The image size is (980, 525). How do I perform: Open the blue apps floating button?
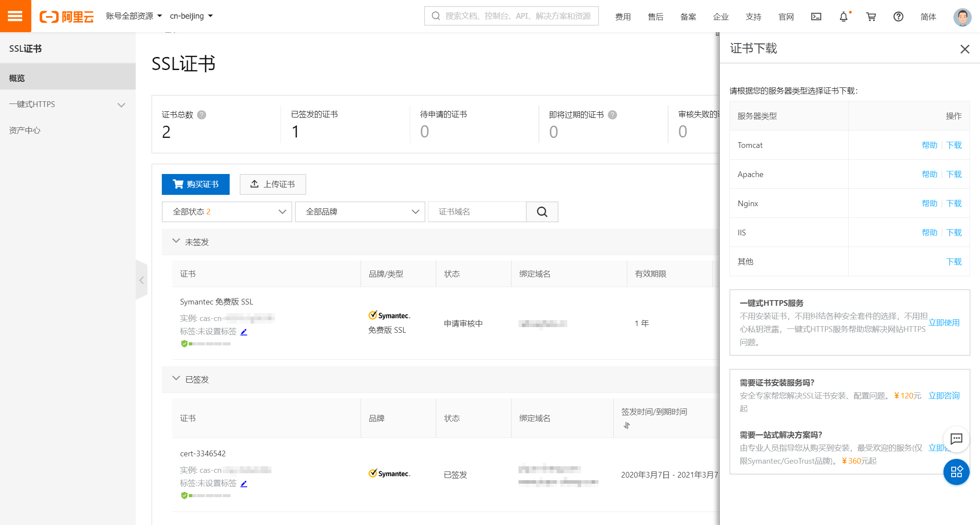[x=956, y=471]
